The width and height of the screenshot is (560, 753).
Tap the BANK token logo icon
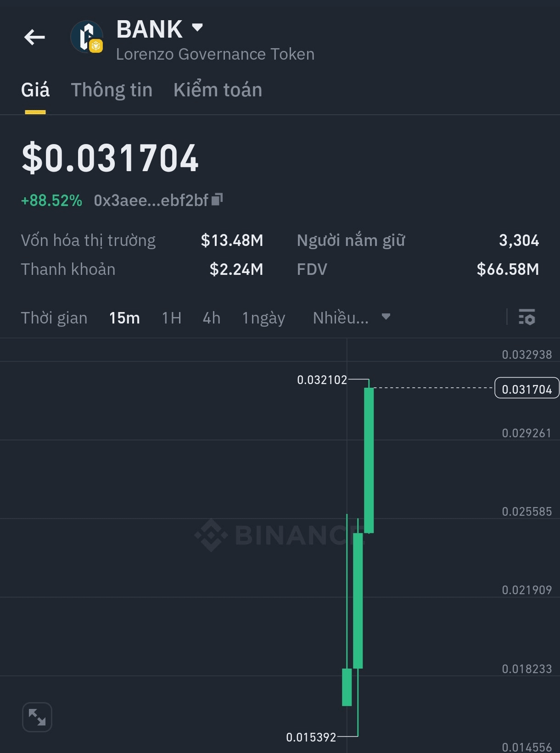pos(86,37)
